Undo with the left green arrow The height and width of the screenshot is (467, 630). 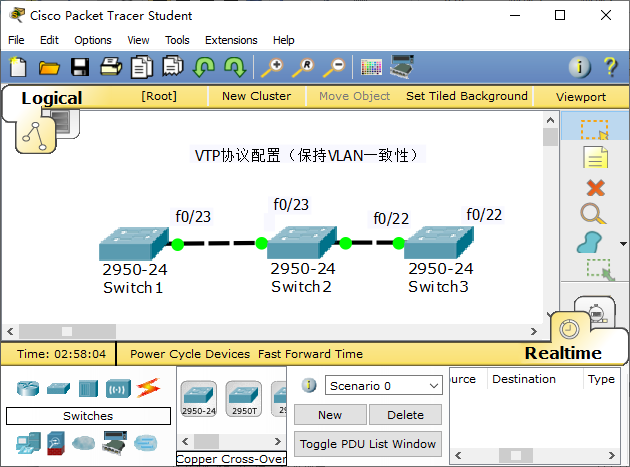(204, 67)
